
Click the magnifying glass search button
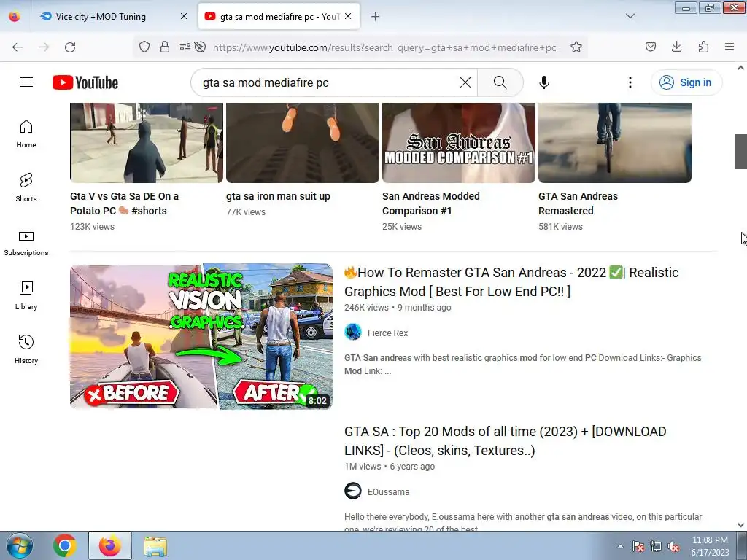pyautogui.click(x=500, y=82)
